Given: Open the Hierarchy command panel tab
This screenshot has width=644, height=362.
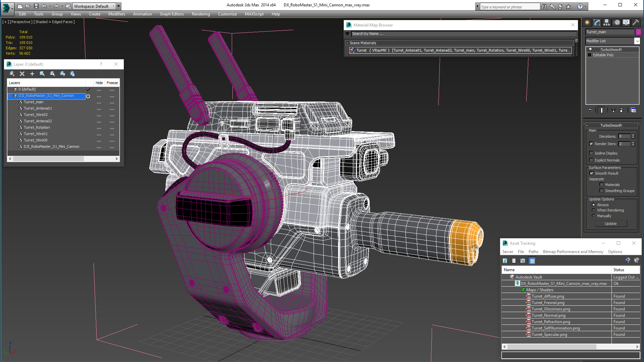Looking at the screenshot, I should [606, 22].
